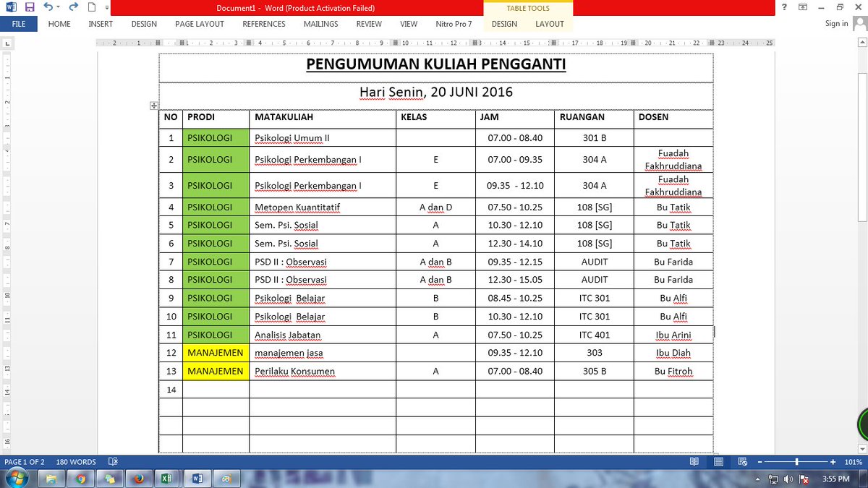Switch to Print Layout view
This screenshot has height=488, width=868.
click(718, 461)
